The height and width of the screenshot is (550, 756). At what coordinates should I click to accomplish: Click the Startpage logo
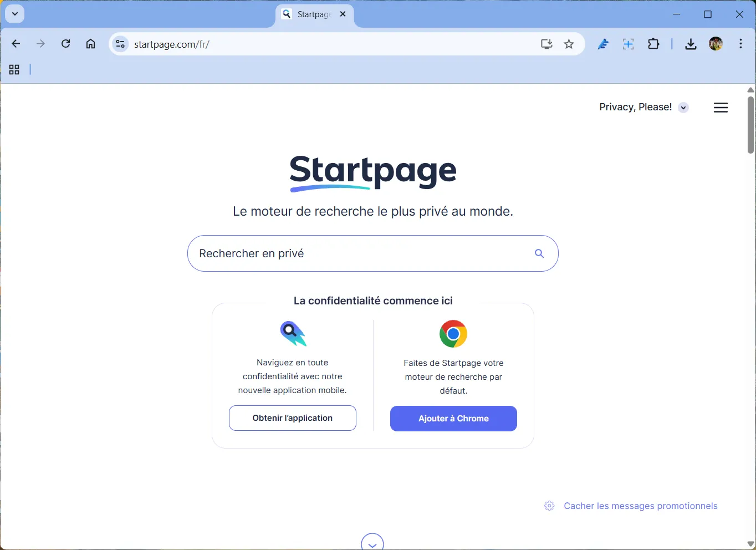coord(373,173)
